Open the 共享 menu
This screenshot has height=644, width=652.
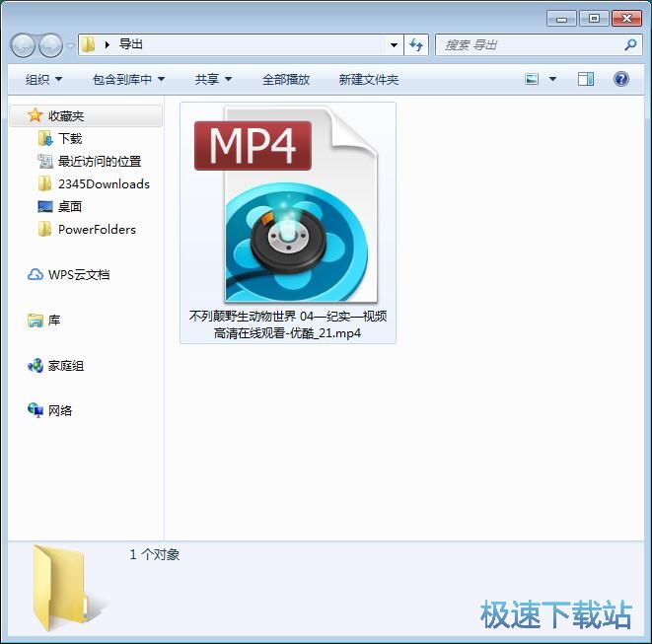(x=213, y=79)
